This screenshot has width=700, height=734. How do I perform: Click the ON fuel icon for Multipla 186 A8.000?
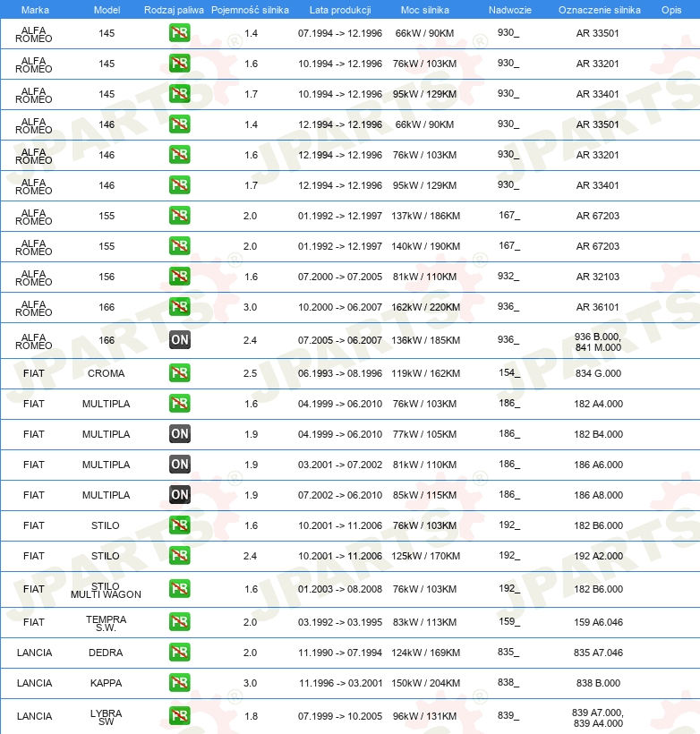pyautogui.click(x=180, y=495)
